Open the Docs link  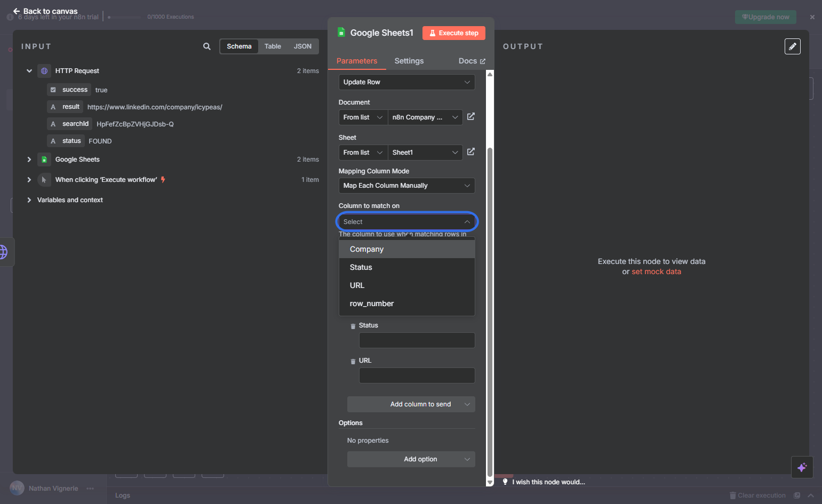[472, 61]
